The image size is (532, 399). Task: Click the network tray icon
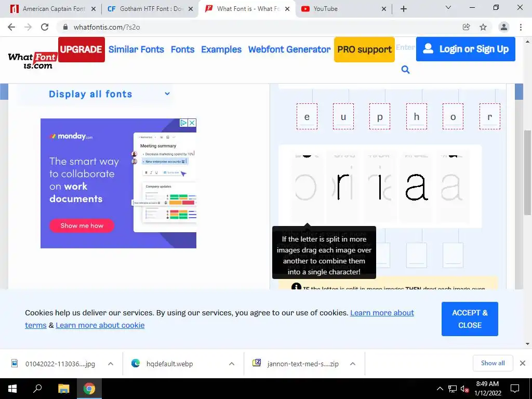[452, 389]
